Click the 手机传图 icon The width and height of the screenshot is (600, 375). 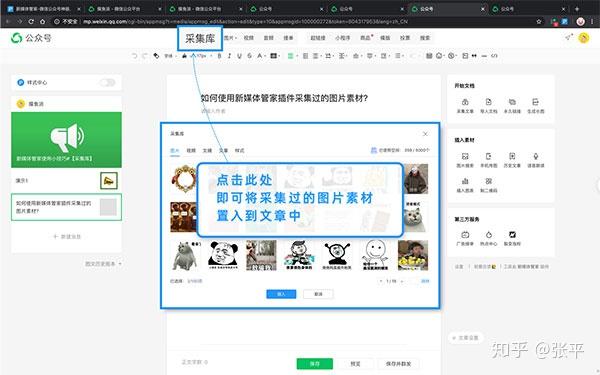pos(488,160)
